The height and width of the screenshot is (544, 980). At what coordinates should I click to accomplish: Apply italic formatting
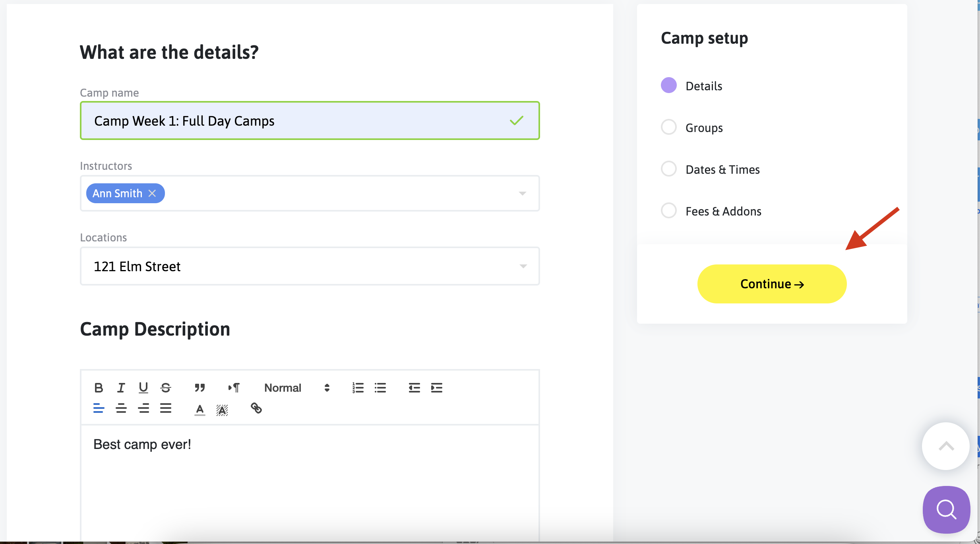[121, 388]
